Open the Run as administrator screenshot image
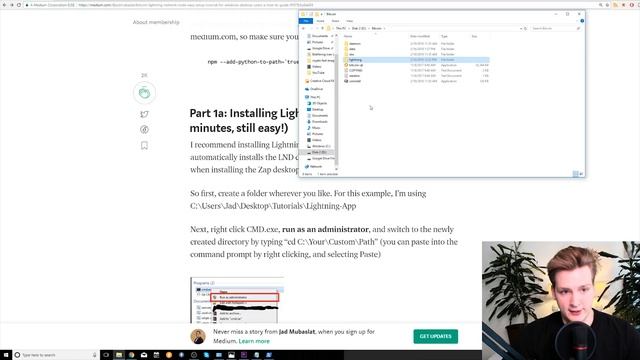Image resolution: width=640 pixels, height=360 pixels. coord(237,300)
